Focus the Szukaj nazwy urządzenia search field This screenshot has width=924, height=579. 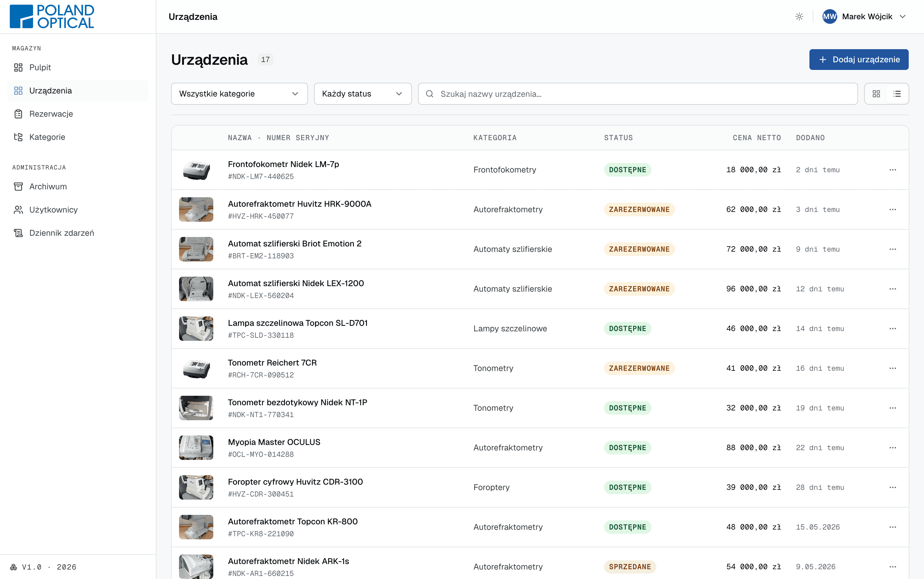point(637,94)
